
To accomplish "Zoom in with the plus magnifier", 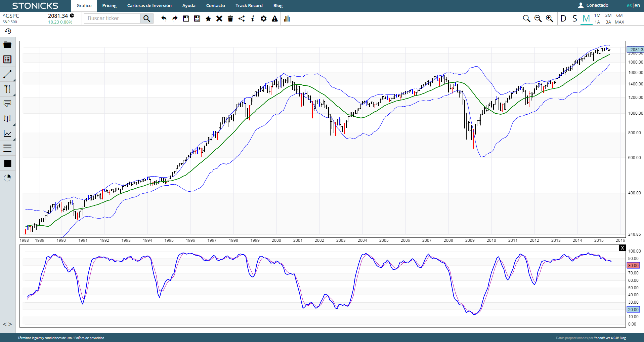I will pos(550,18).
